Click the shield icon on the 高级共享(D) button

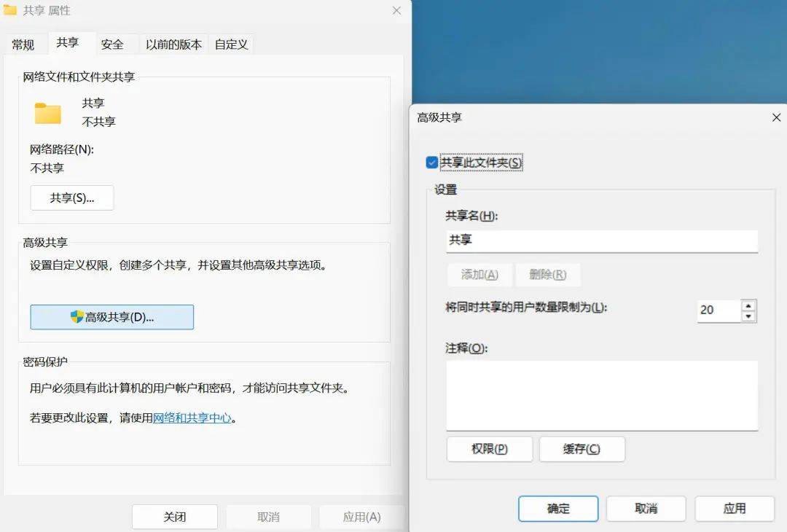coord(77,317)
